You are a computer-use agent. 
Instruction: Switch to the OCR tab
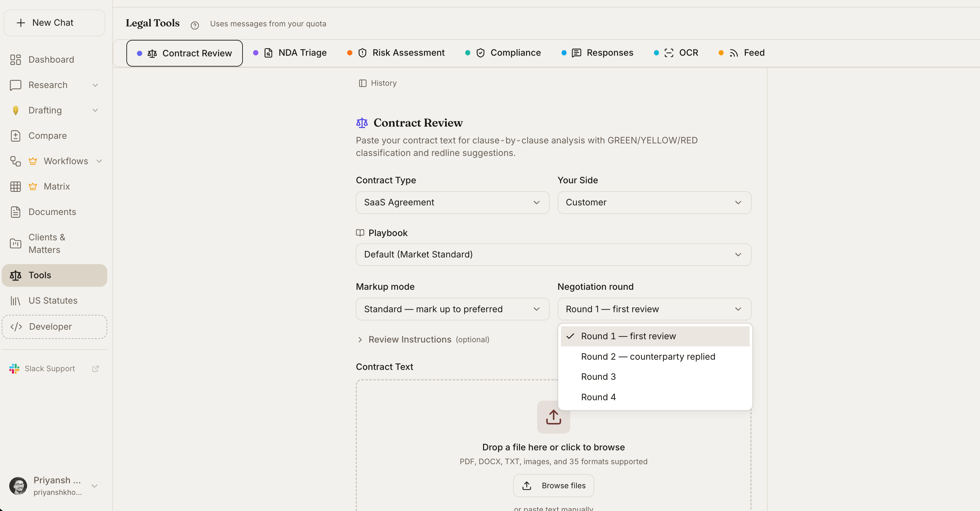[676, 53]
